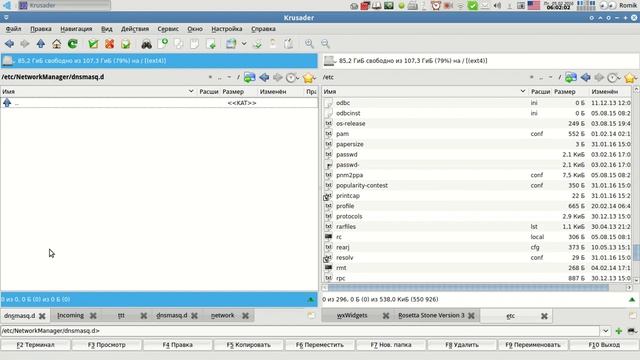The image size is (640, 360).
Task: Close the Incoming tab
Action: (x=93, y=316)
